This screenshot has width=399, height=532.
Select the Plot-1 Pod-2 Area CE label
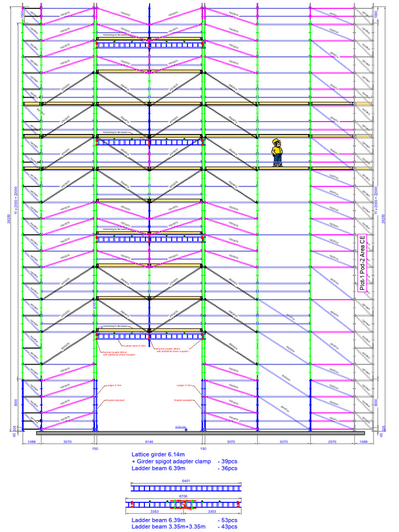362,263
